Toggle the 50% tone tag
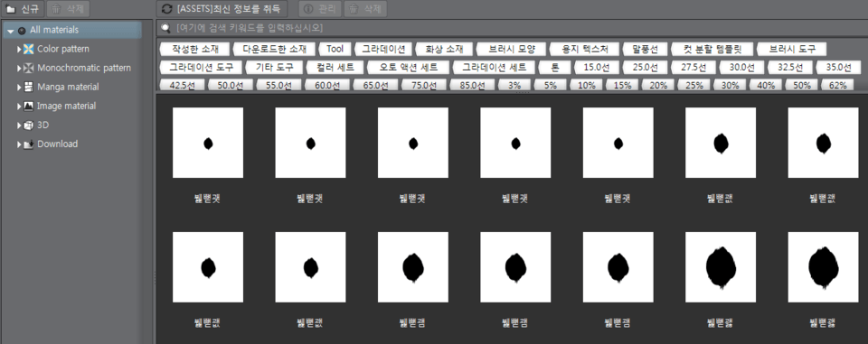Viewport: 868px width, 344px height. pyautogui.click(x=801, y=85)
